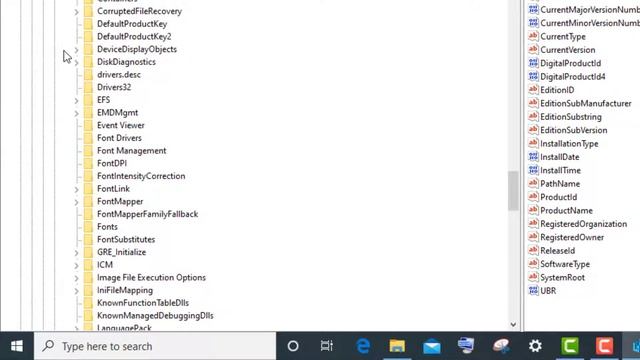Image resolution: width=640 pixels, height=360 pixels.
Task: Expand the FontLink key
Action: point(76,189)
